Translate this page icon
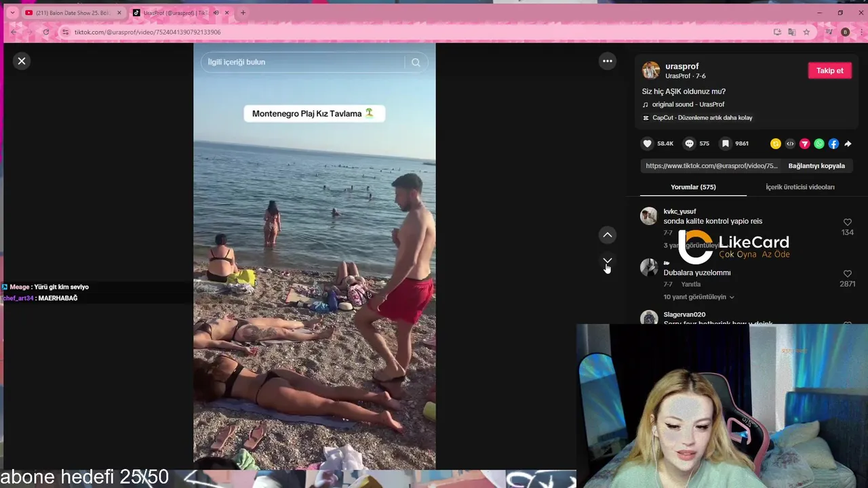 pos(791,32)
